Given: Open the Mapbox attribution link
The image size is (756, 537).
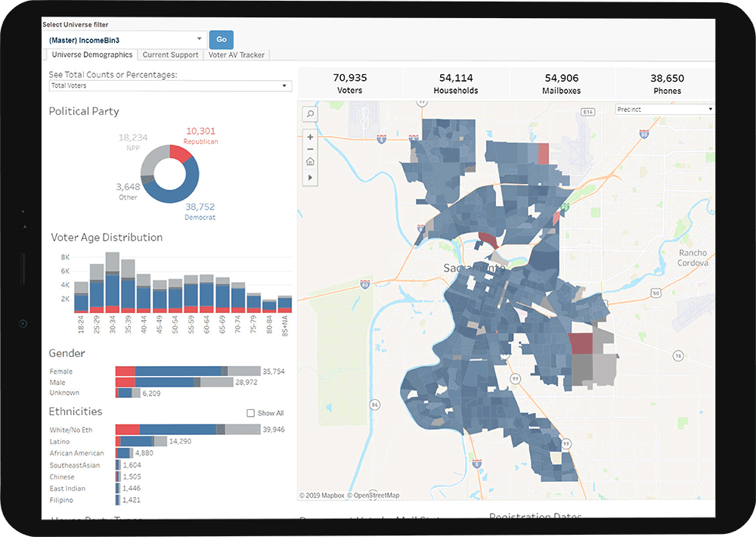Looking at the screenshot, I should (x=321, y=495).
